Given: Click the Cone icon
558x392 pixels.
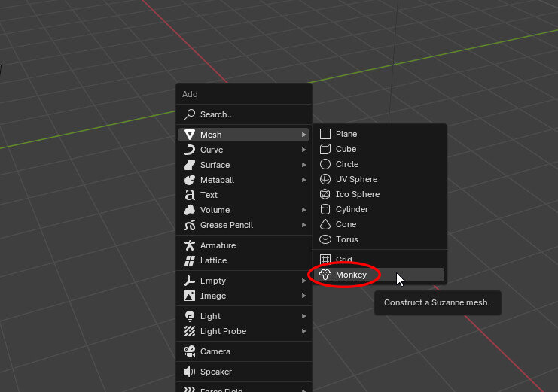Looking at the screenshot, I should point(325,224).
